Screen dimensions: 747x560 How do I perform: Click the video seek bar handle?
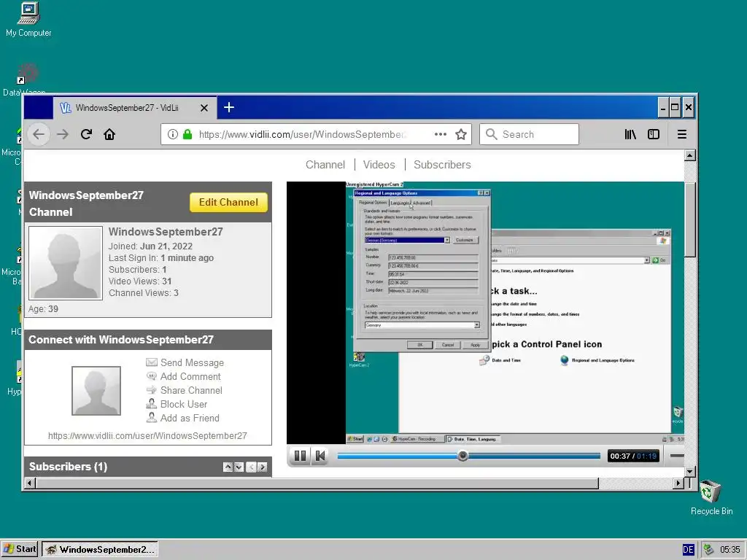[x=462, y=456]
